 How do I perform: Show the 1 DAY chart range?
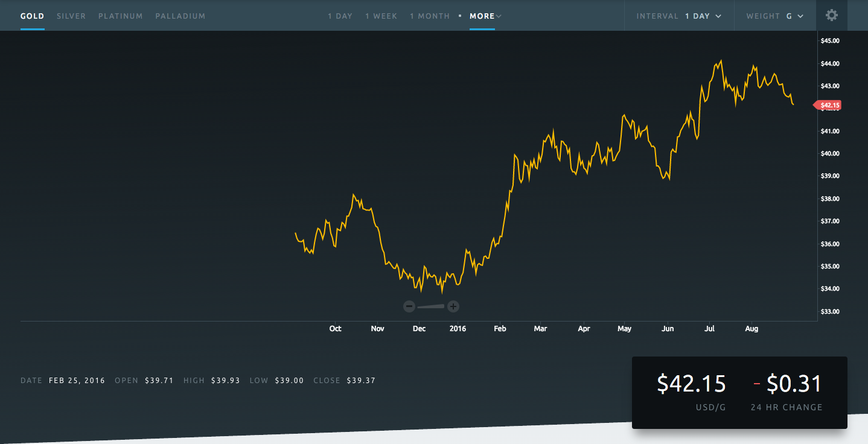pos(340,16)
